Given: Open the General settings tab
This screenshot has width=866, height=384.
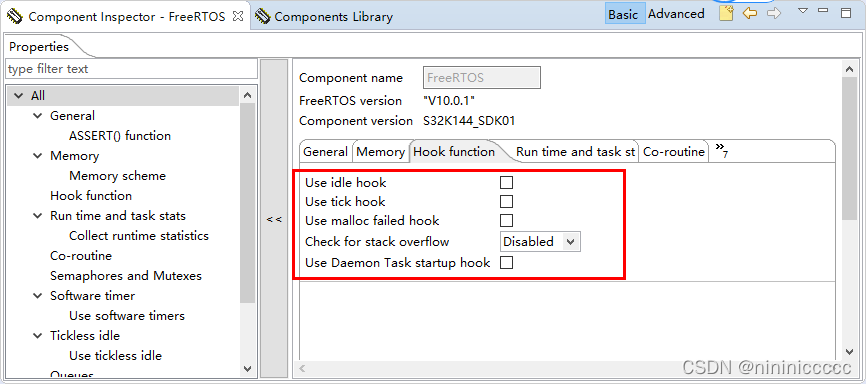Looking at the screenshot, I should coord(326,152).
